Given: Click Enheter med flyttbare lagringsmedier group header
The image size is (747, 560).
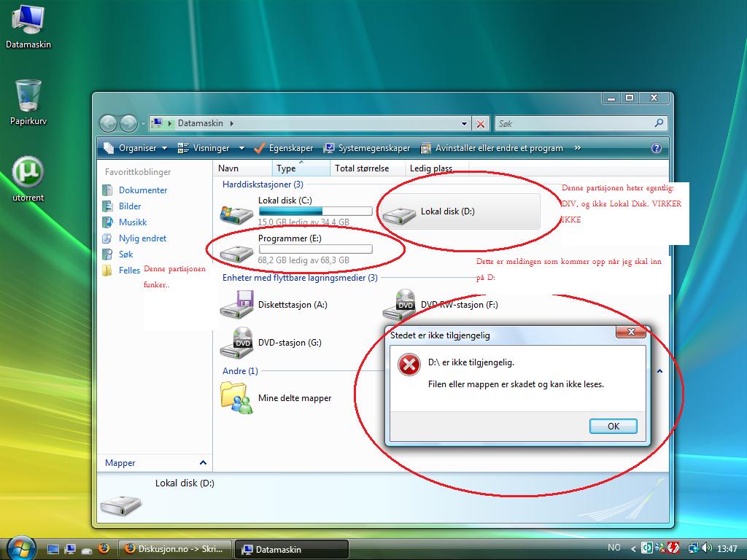Looking at the screenshot, I should [300, 278].
